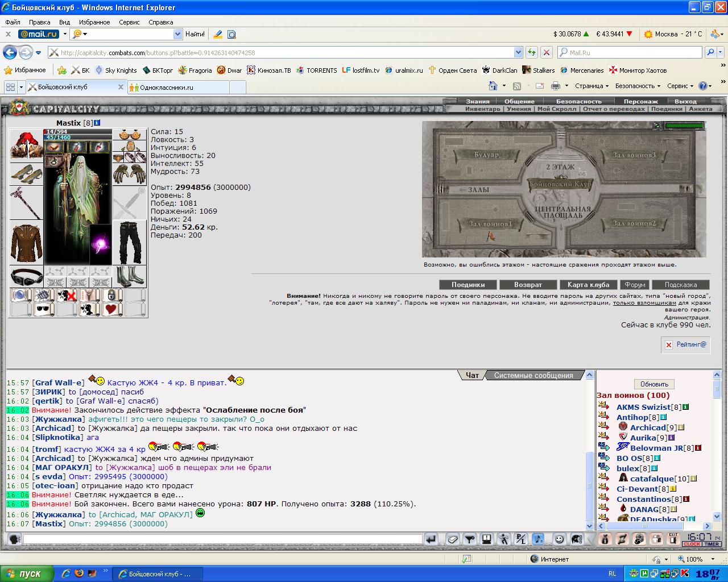Click the sunglasses scroll

(44, 310)
